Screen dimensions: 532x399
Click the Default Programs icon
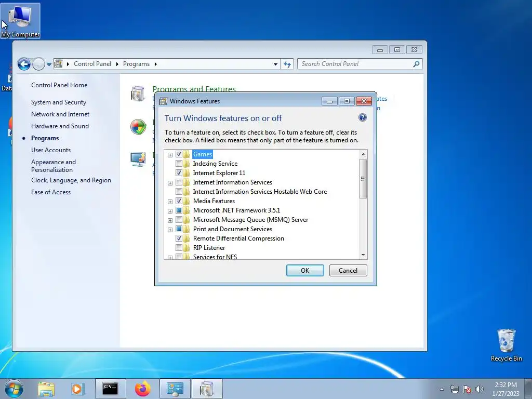point(138,127)
